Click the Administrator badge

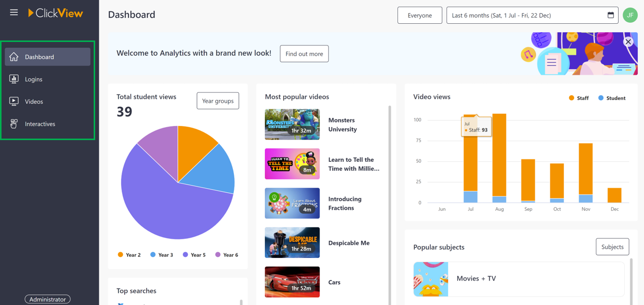(x=48, y=299)
